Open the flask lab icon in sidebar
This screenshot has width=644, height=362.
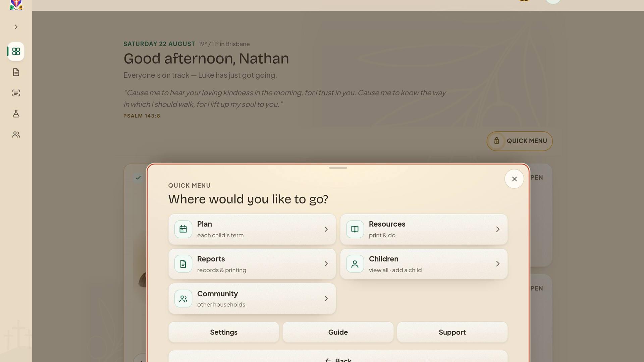pyautogui.click(x=16, y=114)
